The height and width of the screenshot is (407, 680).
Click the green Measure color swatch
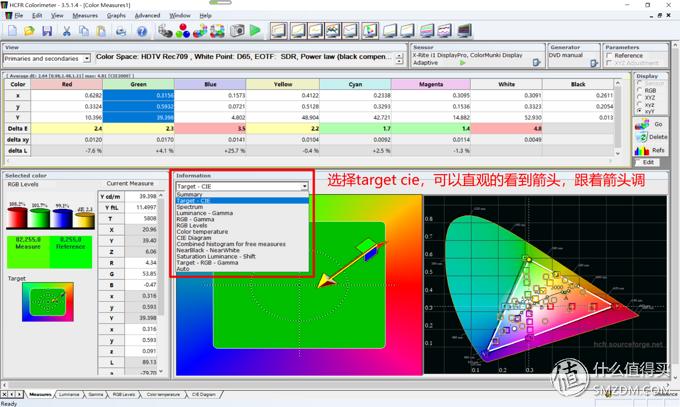click(x=25, y=242)
